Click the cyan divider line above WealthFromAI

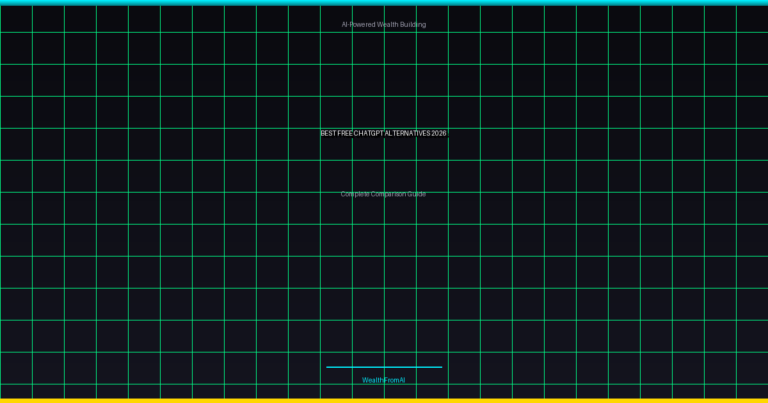coord(383,367)
